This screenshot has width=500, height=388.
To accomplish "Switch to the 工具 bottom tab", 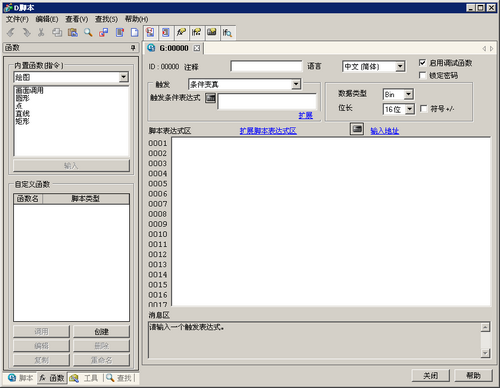I will [85, 378].
